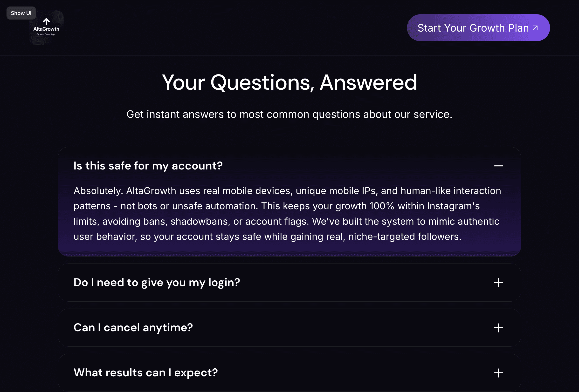Click empty header area beside the logo
579x392 pixels.
point(224,28)
